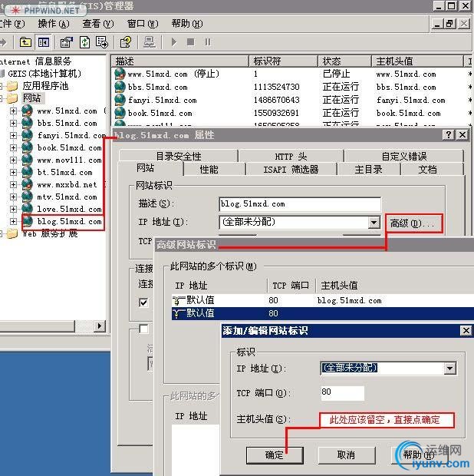Toggle the show/hide console tree icon
Image resolution: width=474 pixels, height=476 pixels.
pos(44,42)
